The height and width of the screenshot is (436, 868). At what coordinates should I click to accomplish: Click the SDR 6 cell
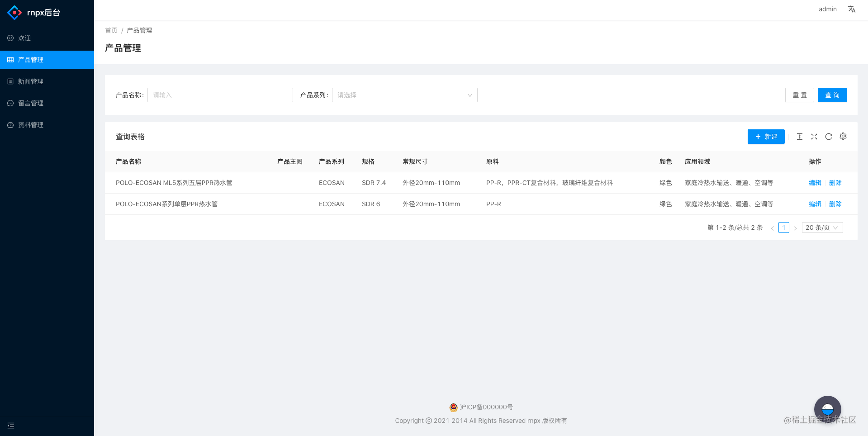[x=371, y=204]
